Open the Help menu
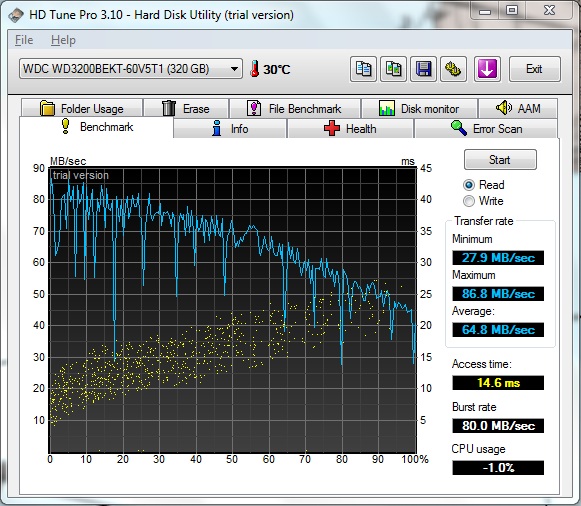Image resolution: width=581 pixels, height=506 pixels. pos(63,40)
